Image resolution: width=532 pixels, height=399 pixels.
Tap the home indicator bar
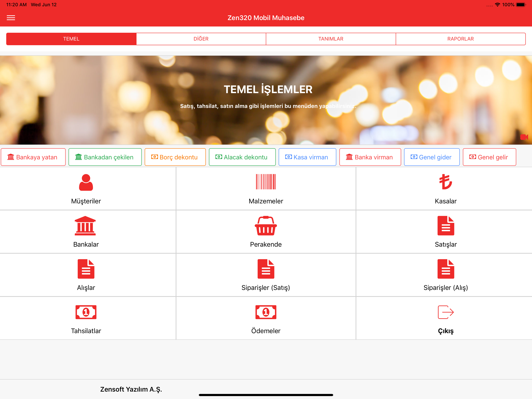[266, 395]
